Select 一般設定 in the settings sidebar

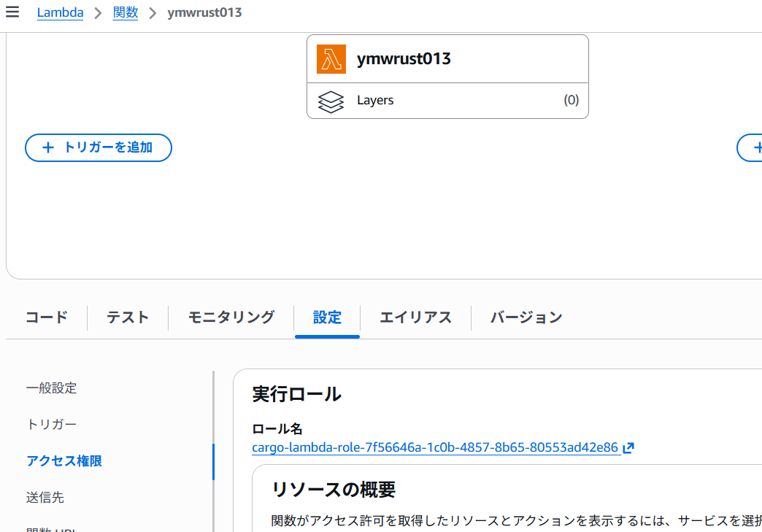[52, 388]
